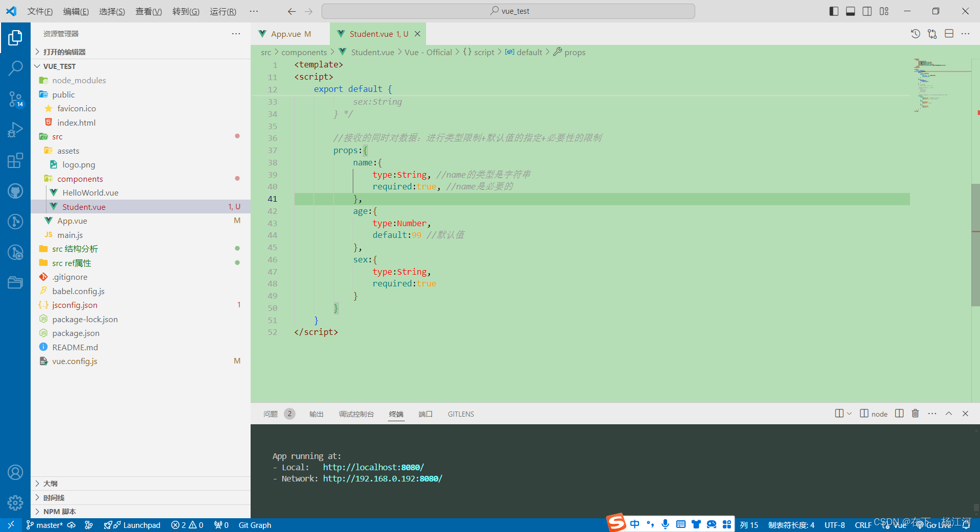This screenshot has width=980, height=532.
Task: Open the 选择 menu
Action: tap(112, 11)
